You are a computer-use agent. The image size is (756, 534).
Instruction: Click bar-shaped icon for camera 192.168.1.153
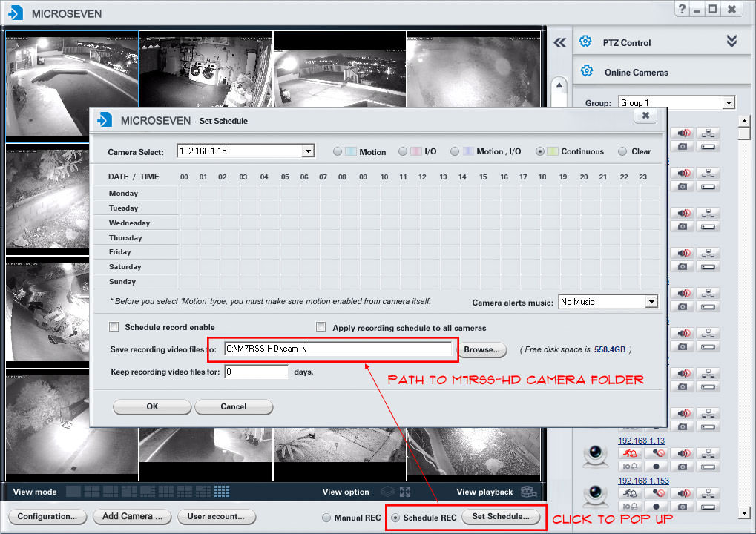[x=708, y=507]
